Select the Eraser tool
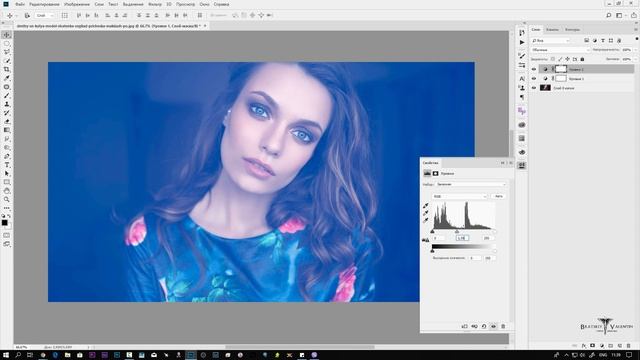Image resolution: width=640 pixels, height=360 pixels. point(7,121)
